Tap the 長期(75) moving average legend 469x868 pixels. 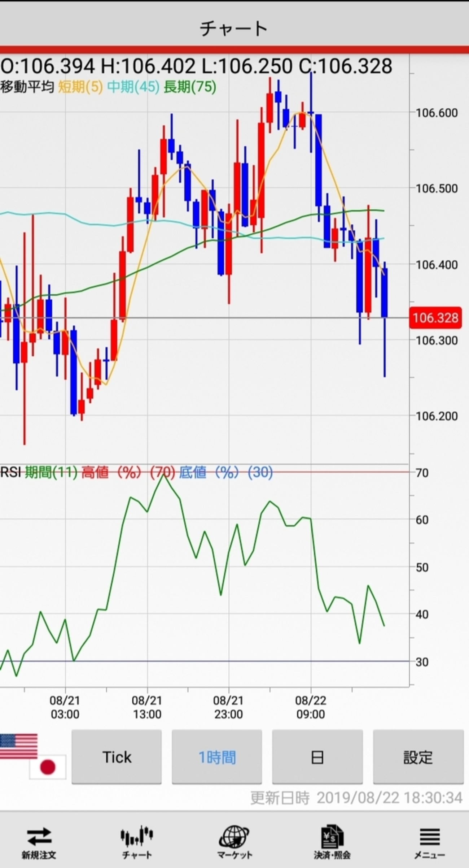click(x=190, y=87)
